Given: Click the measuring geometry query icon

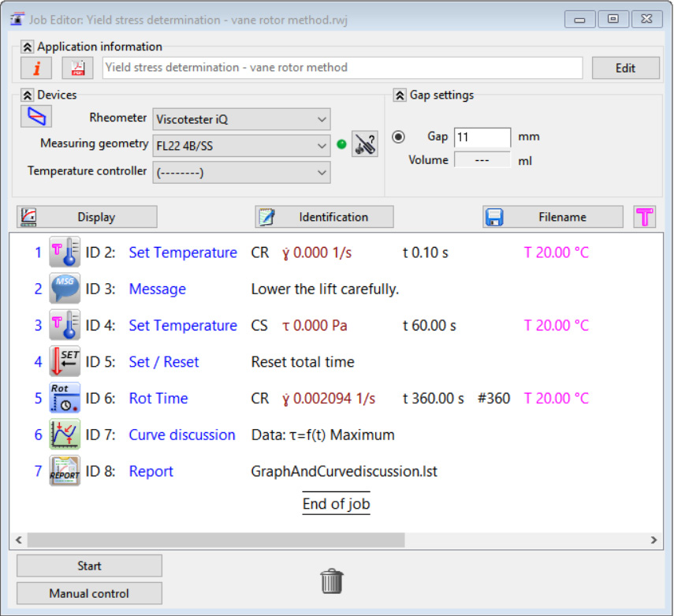Looking at the screenshot, I should tap(365, 145).
